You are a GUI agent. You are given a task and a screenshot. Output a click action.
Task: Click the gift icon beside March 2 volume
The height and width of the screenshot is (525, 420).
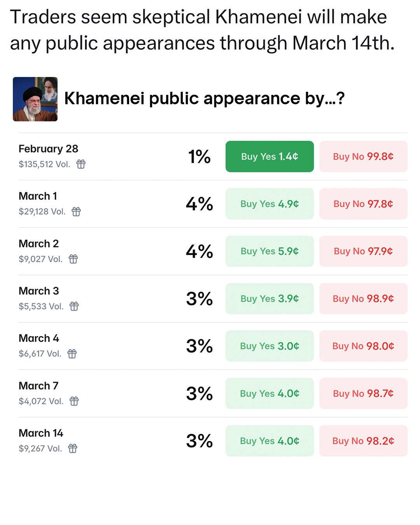click(73, 259)
